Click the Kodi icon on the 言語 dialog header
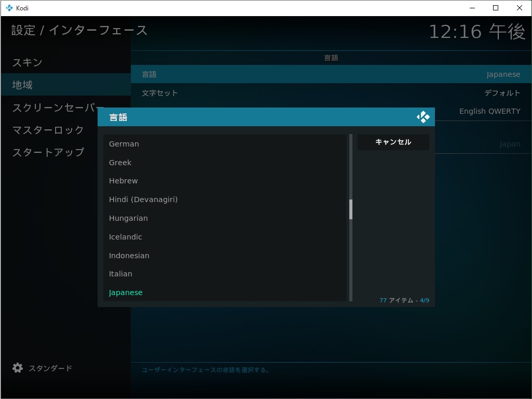532x399 pixels. (x=423, y=116)
